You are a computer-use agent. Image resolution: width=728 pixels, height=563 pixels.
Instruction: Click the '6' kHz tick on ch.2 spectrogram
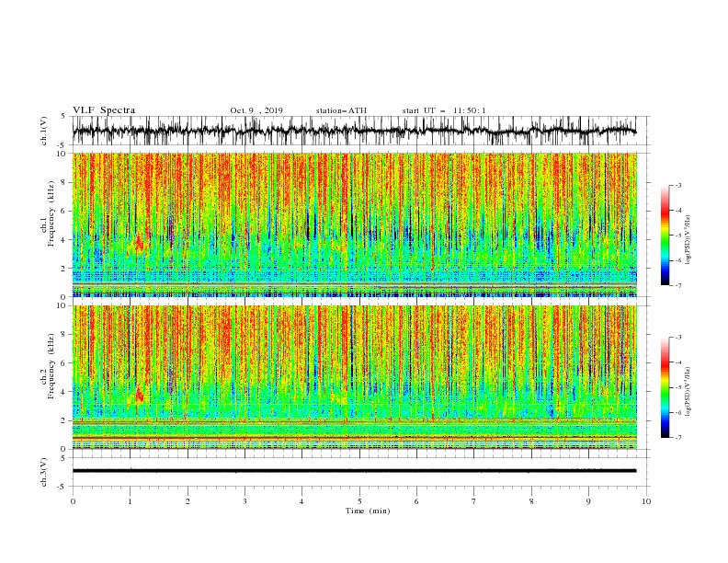point(64,363)
